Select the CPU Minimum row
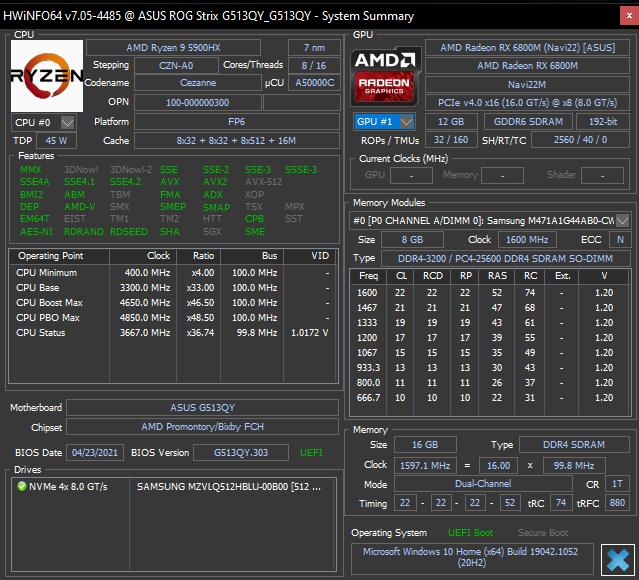Screen dimensions: 639x580 [x=173, y=273]
